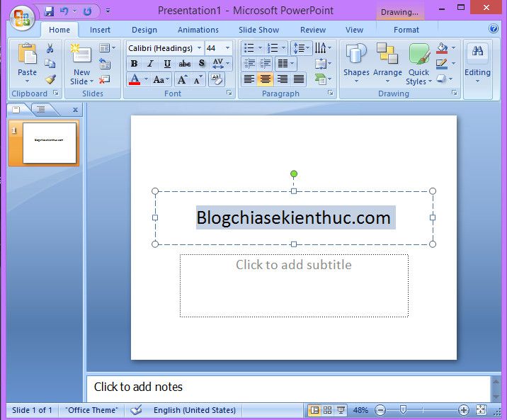Viewport: 507px width, 420px height.
Task: Open the Insert ribbon tab
Action: (x=100, y=30)
